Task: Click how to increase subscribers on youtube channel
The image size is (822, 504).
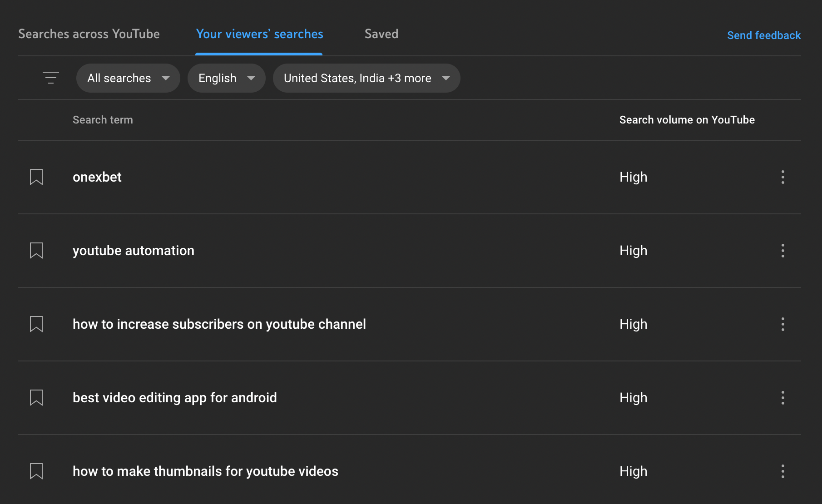Action: pos(219,324)
